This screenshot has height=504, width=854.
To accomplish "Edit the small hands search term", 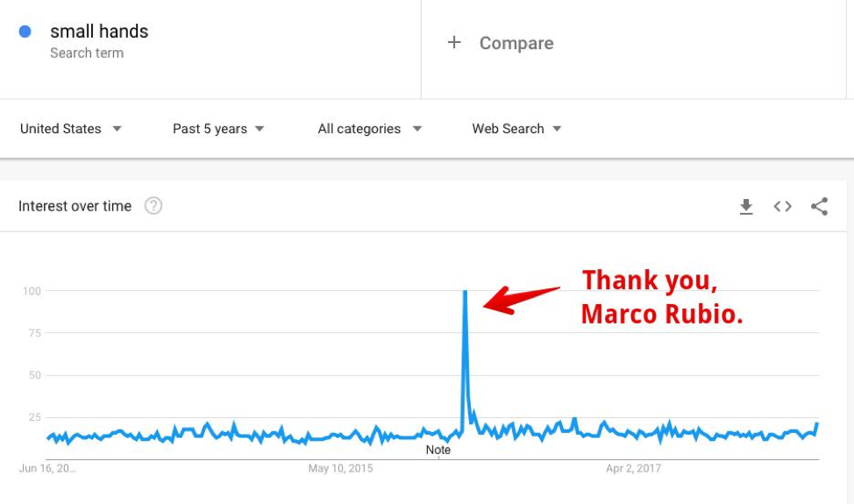I will (99, 32).
